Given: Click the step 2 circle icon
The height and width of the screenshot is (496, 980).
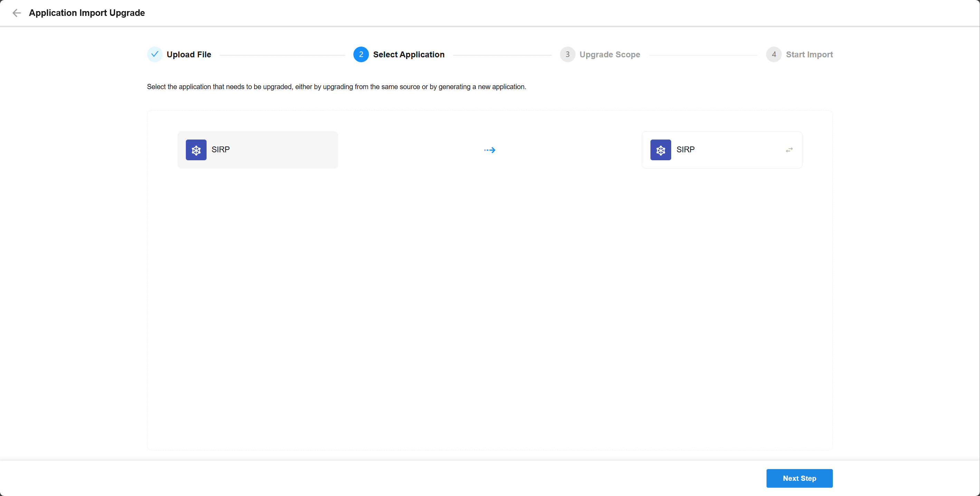Looking at the screenshot, I should [361, 54].
